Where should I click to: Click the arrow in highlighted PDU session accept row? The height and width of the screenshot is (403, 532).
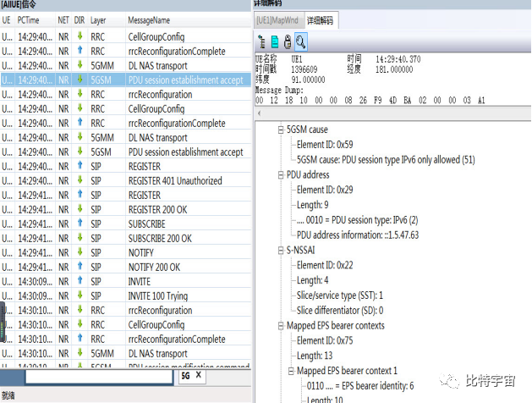(80, 80)
